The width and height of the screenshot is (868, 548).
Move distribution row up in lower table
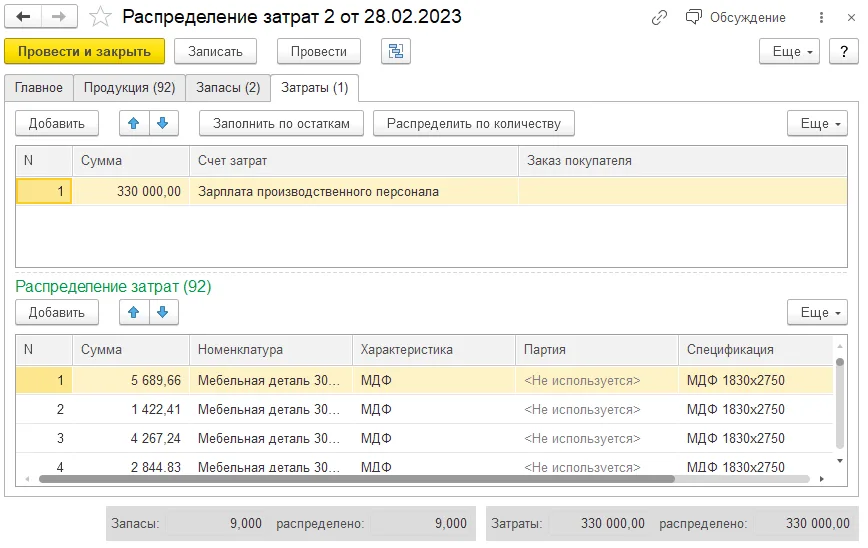134,313
